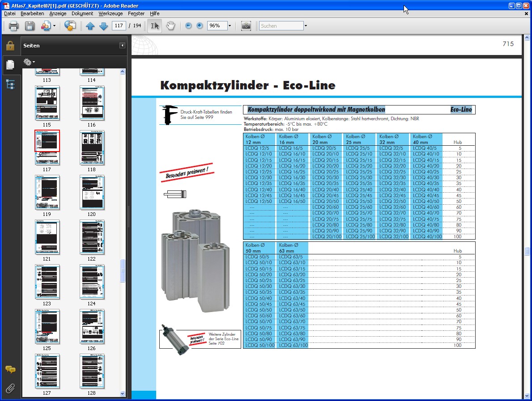532x401 pixels.
Task: Select page thumbnail 128
Action: pos(92,371)
